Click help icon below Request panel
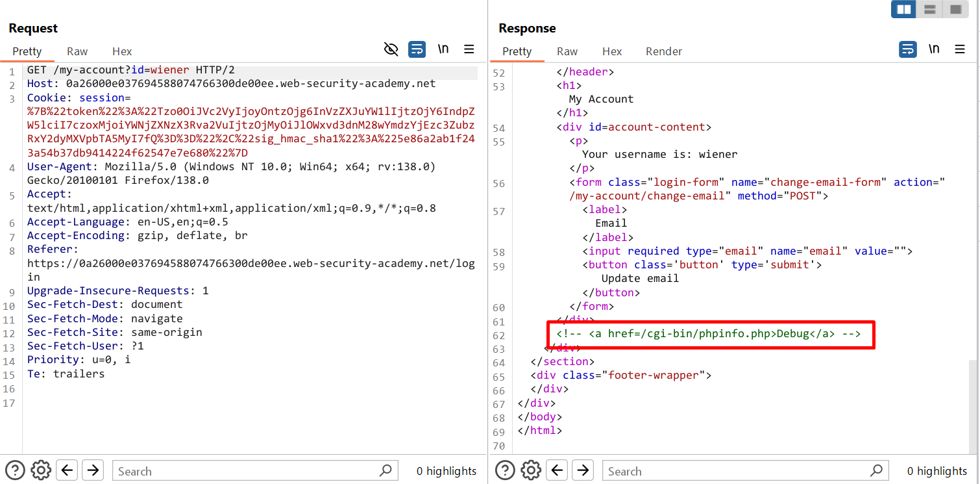Screen dimensions: 980x484 [x=15, y=470]
